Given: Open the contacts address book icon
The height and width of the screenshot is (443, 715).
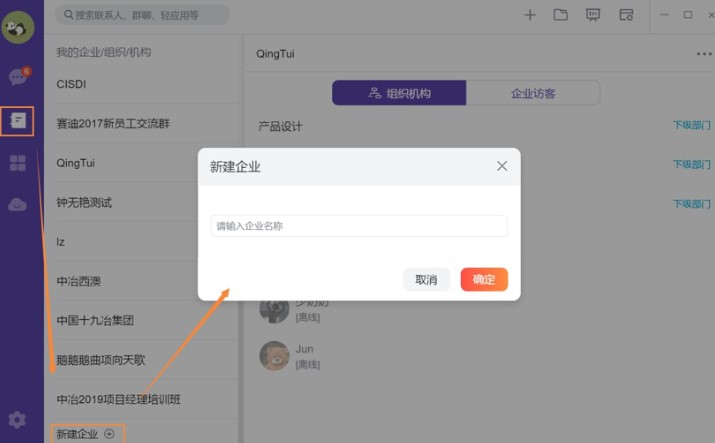Looking at the screenshot, I should [x=17, y=121].
